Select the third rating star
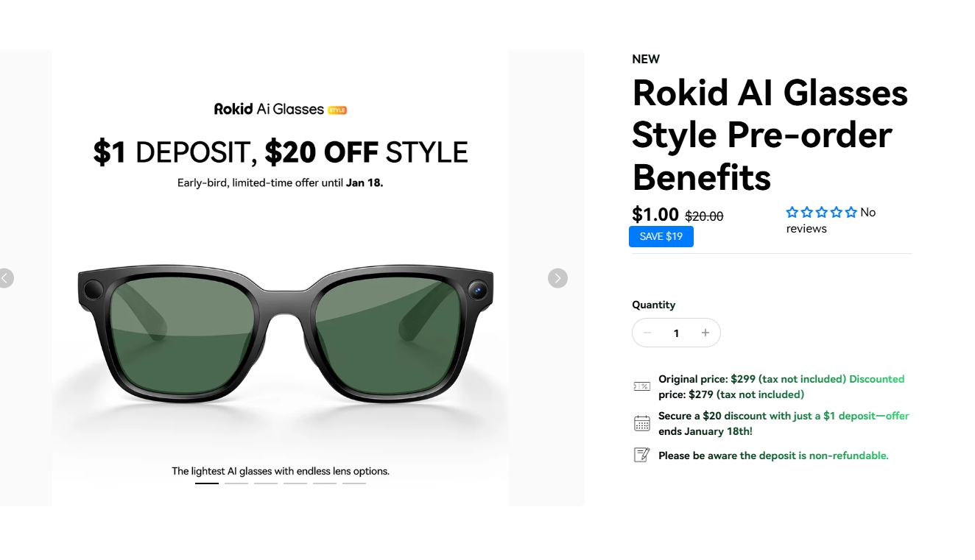Screen dimensions: 975x560 coord(822,213)
